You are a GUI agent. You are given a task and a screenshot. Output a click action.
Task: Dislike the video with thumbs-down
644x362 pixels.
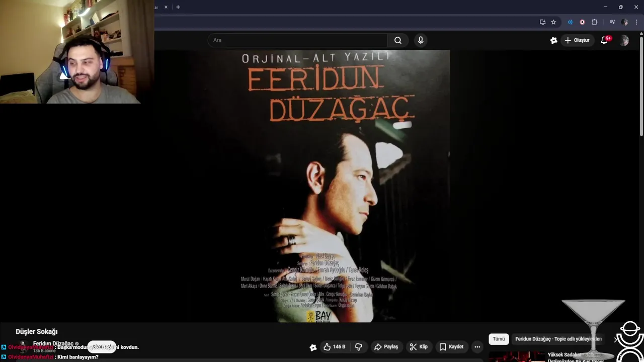(359, 347)
